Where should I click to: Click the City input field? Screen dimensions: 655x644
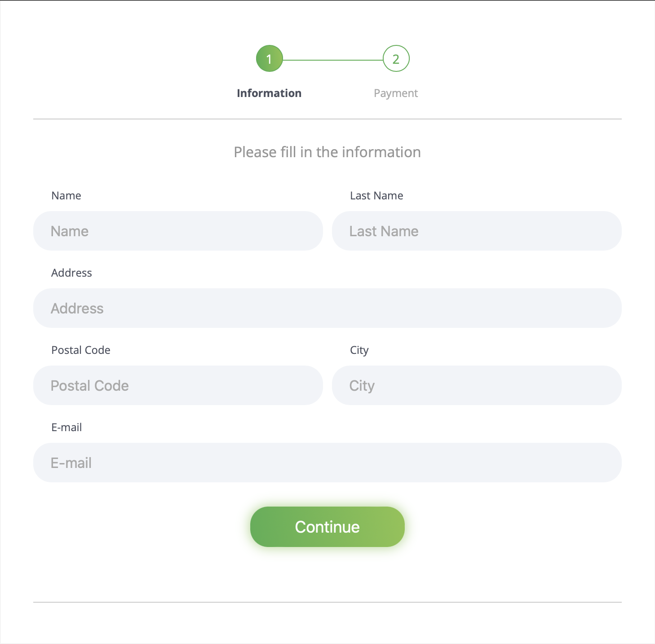click(477, 385)
